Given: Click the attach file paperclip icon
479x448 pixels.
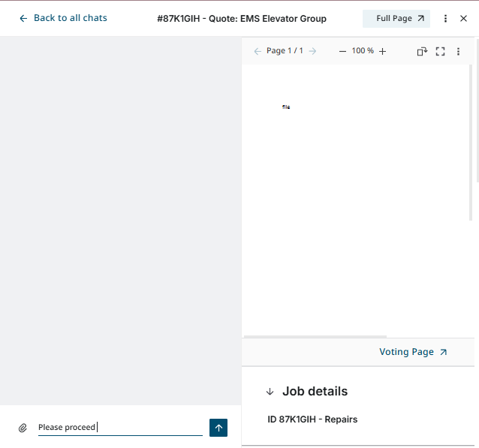Looking at the screenshot, I should [23, 428].
